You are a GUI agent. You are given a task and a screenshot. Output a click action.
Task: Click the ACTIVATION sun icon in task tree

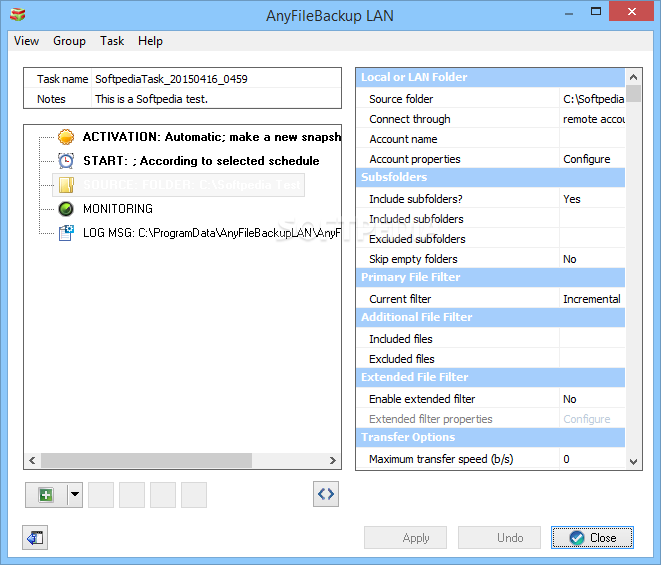(66, 137)
